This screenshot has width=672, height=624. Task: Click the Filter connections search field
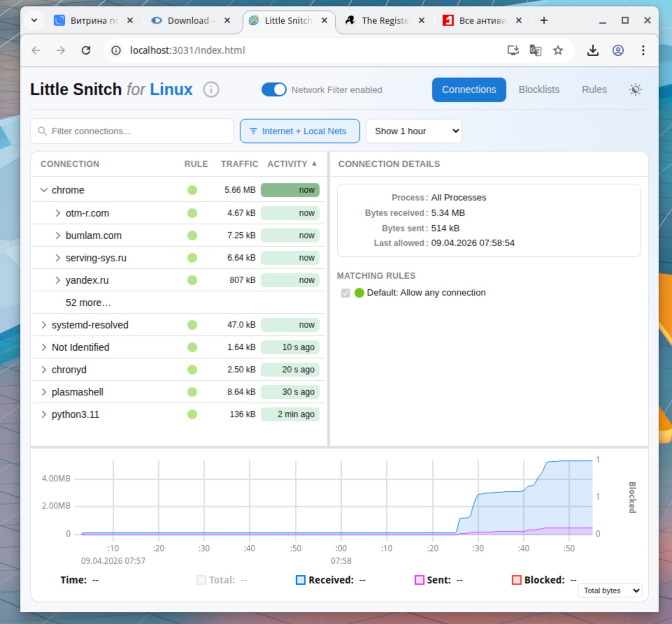pyautogui.click(x=136, y=131)
